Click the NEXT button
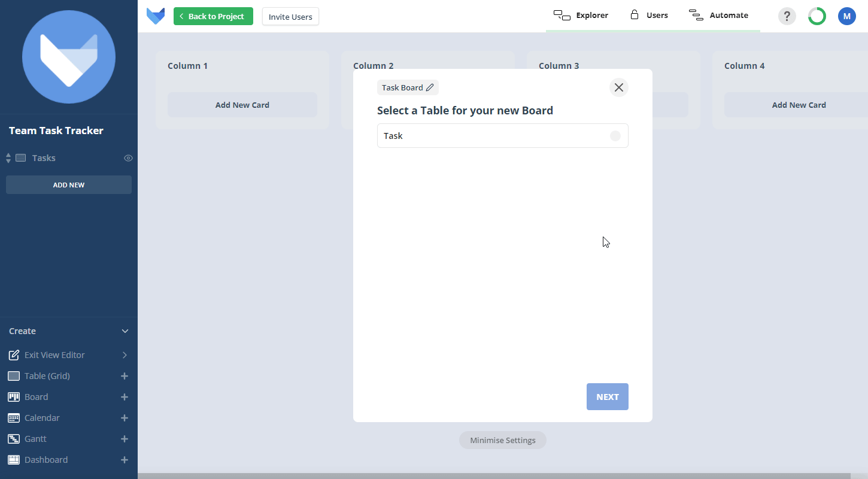 [608, 397]
